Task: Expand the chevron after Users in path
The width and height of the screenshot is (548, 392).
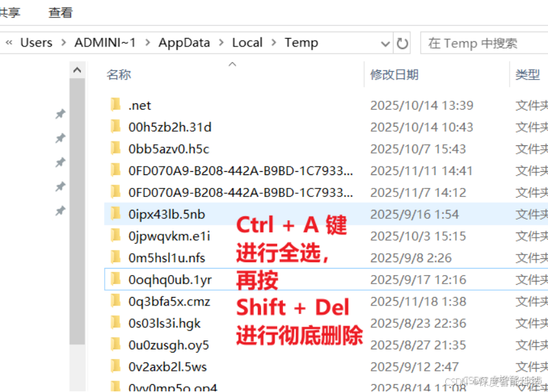Action: 63,43
